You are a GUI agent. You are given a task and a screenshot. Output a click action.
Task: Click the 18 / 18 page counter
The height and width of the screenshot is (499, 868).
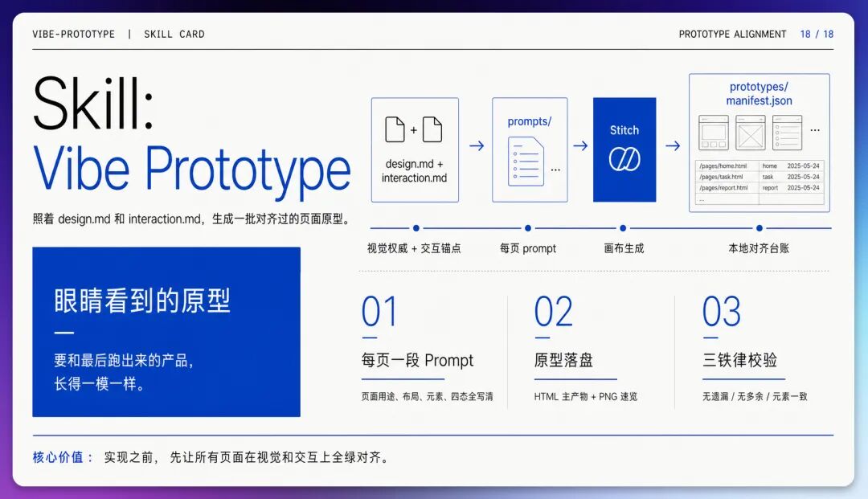pyautogui.click(x=817, y=35)
